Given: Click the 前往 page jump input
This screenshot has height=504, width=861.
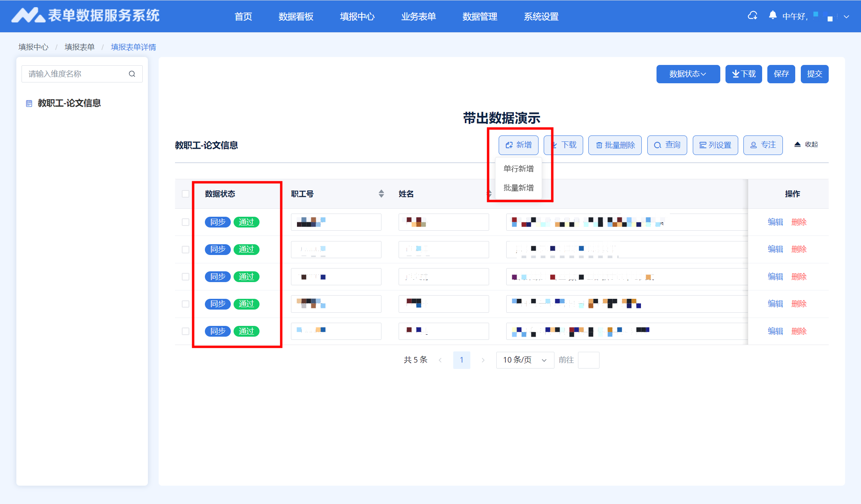Looking at the screenshot, I should [x=588, y=360].
